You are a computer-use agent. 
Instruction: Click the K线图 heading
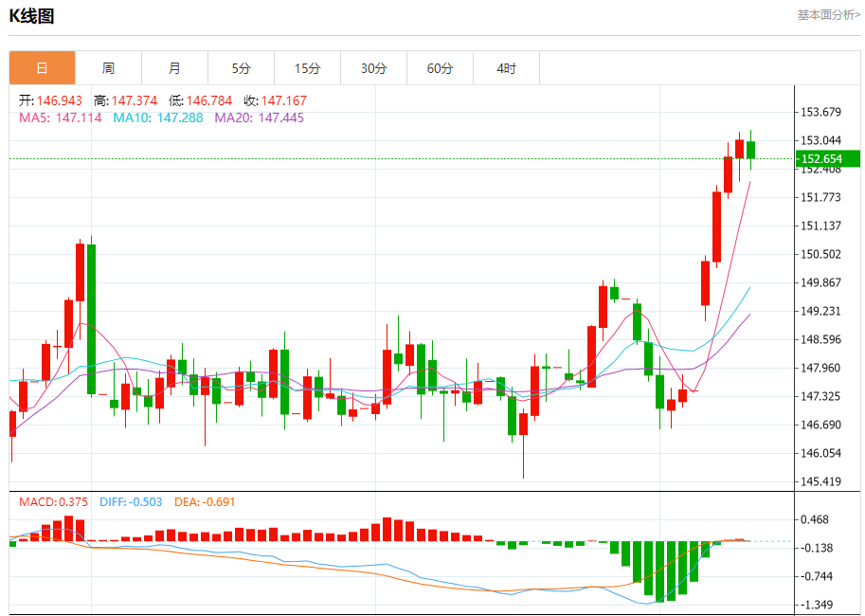32,16
